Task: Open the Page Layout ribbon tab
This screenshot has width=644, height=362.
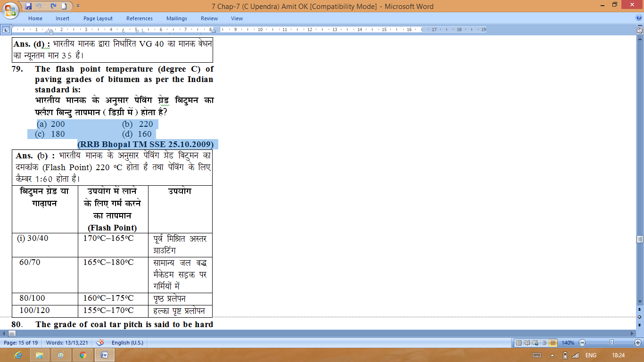Action: (x=98, y=18)
